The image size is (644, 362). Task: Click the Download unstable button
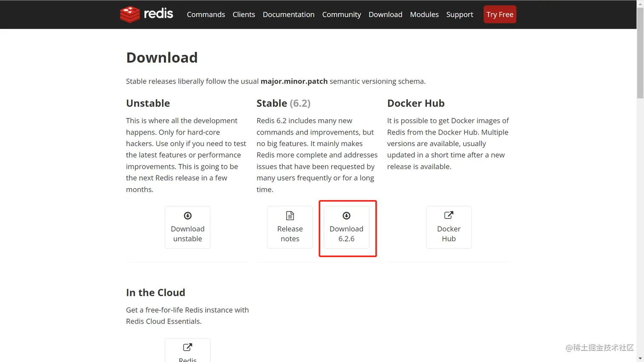tap(187, 227)
